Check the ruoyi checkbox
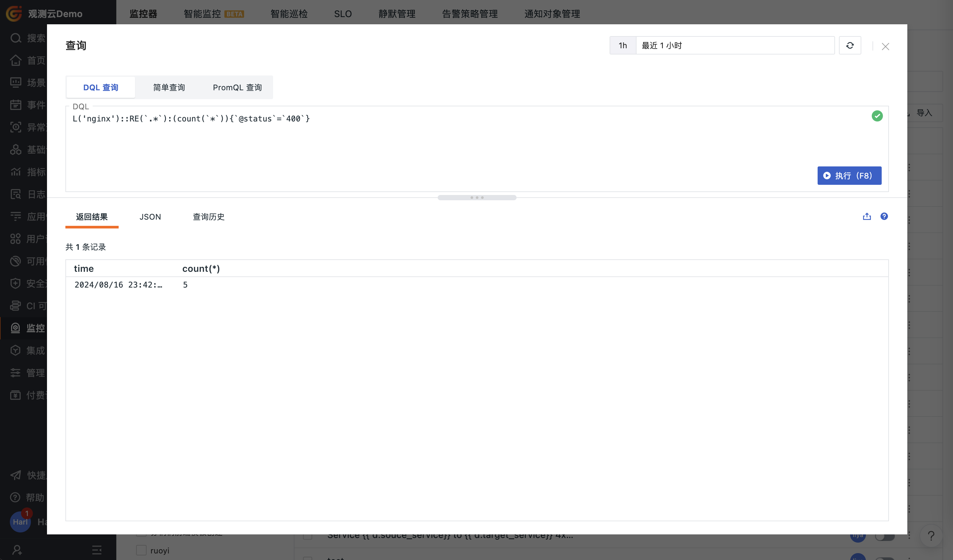The height and width of the screenshot is (560, 953). tap(141, 550)
